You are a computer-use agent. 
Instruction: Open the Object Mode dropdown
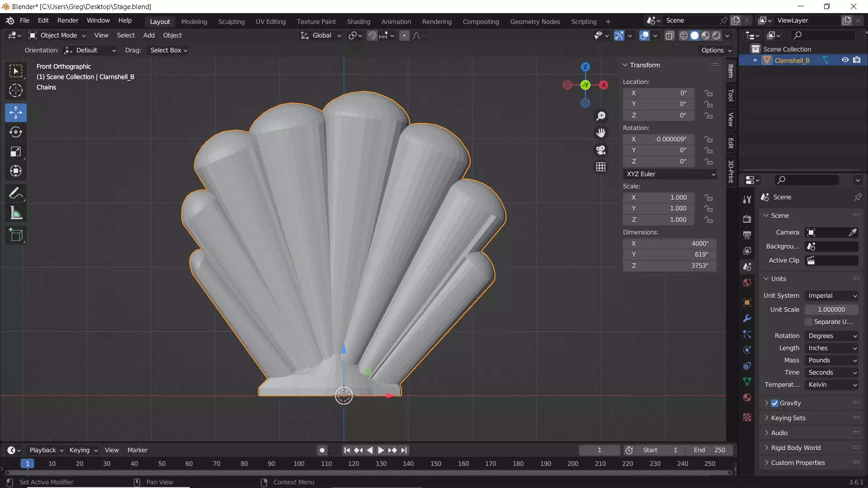[x=57, y=35]
